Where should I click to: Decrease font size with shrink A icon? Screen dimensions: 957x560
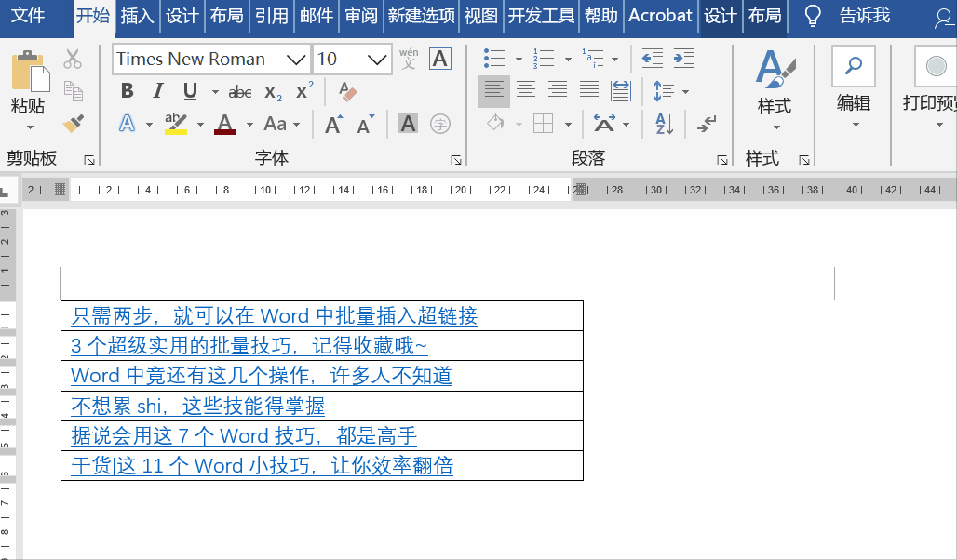pyautogui.click(x=366, y=124)
